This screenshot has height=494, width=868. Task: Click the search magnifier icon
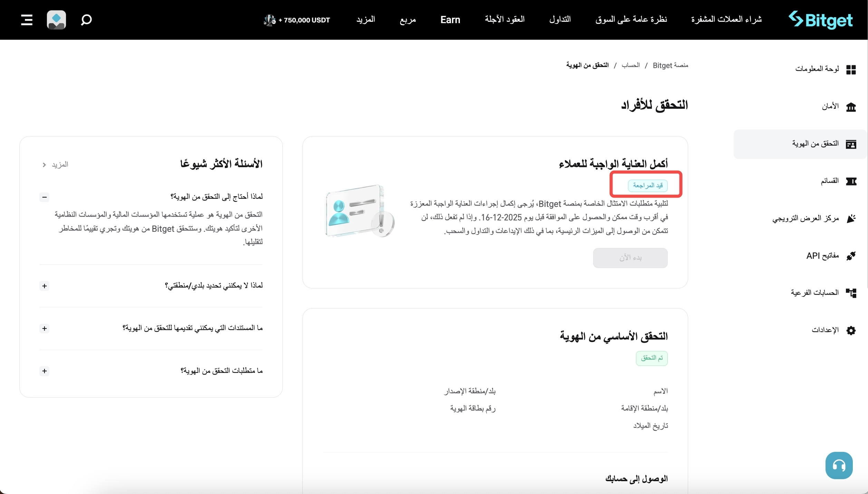[86, 20]
